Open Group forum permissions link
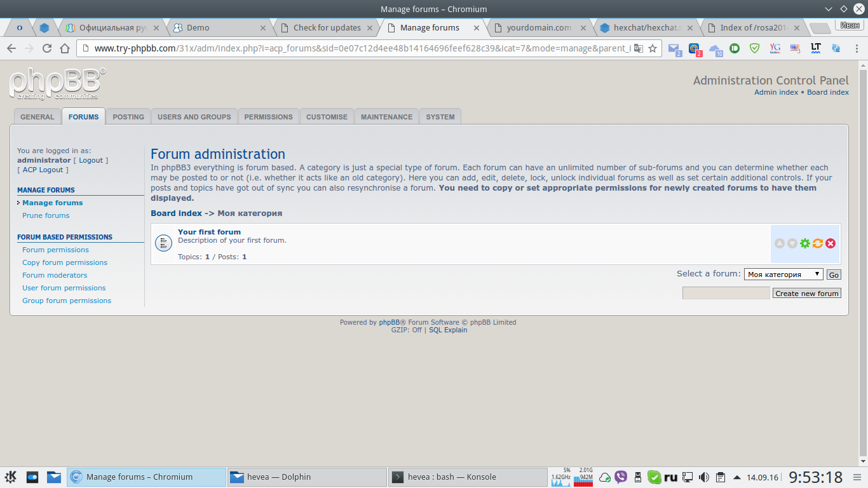868x488 pixels. point(67,301)
